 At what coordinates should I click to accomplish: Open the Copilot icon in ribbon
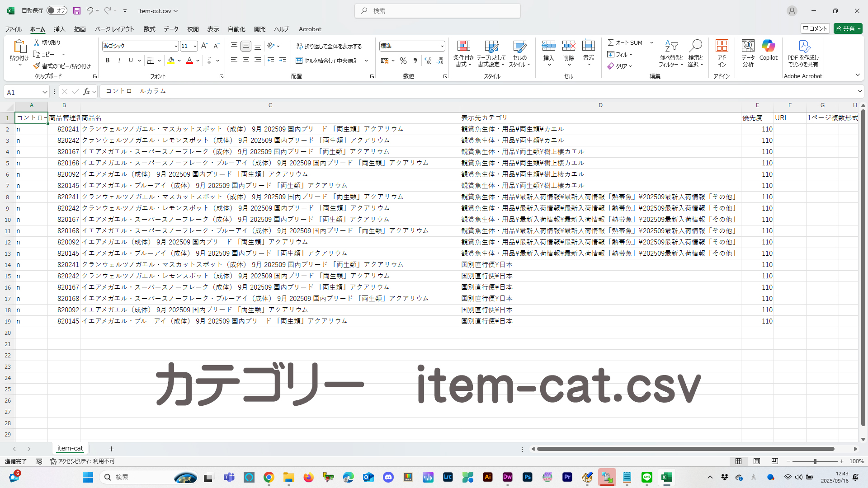pos(768,46)
